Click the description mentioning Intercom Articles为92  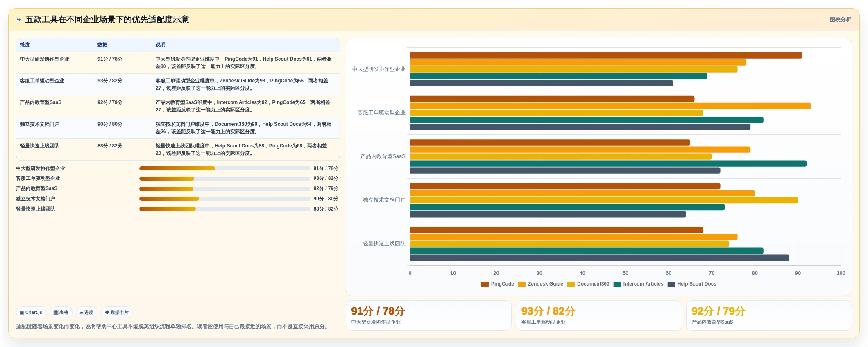243,106
